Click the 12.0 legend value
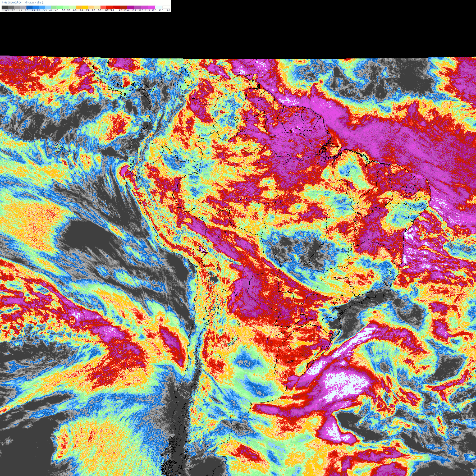Viewport: 476px width, 476px height. 154,10
